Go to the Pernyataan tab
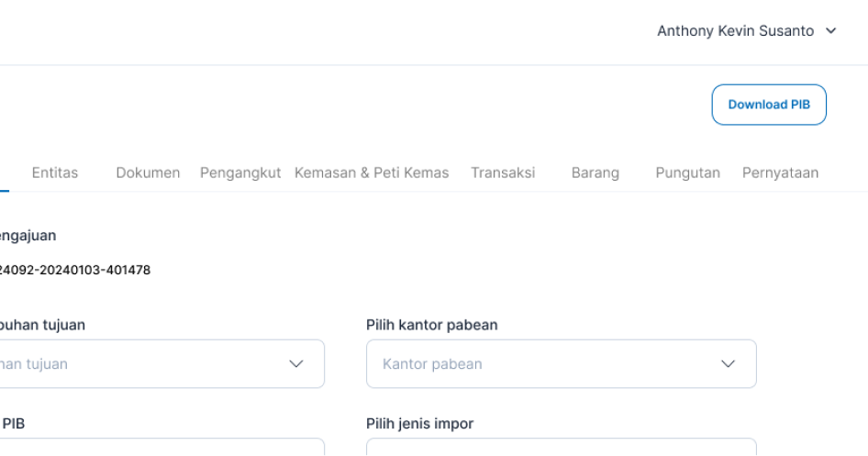Screen dimensions: 868x456 (x=780, y=172)
